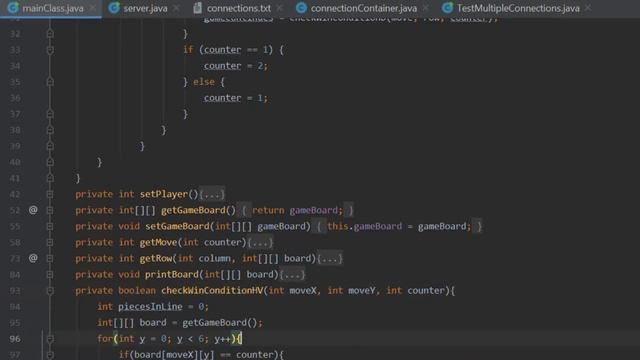Close the server.java tab
This screenshot has width=640, height=360.
(x=176, y=8)
